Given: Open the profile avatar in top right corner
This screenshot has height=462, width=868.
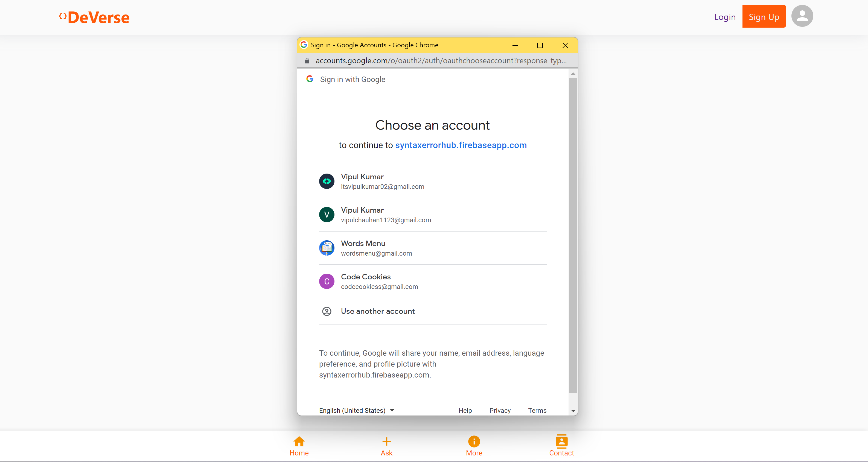Looking at the screenshot, I should pos(802,16).
